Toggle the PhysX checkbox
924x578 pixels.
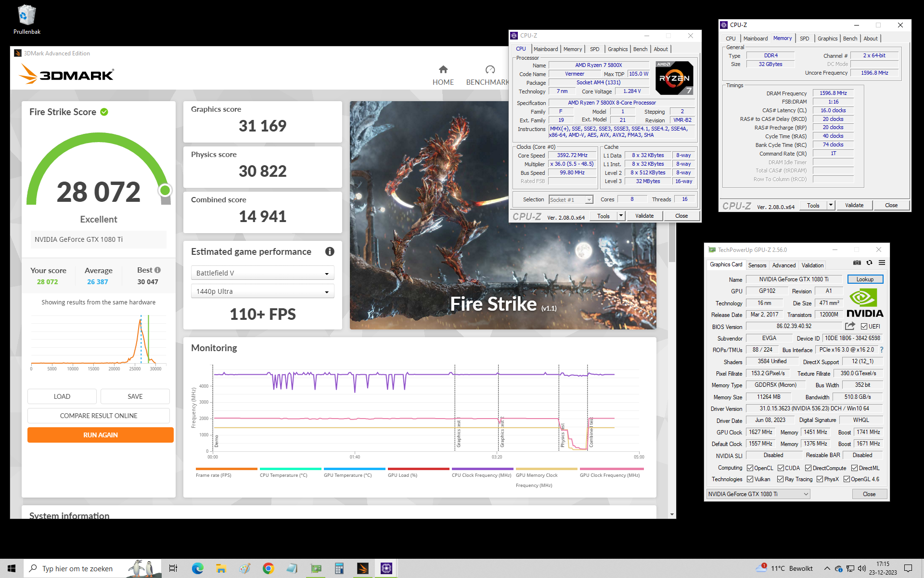click(x=820, y=479)
